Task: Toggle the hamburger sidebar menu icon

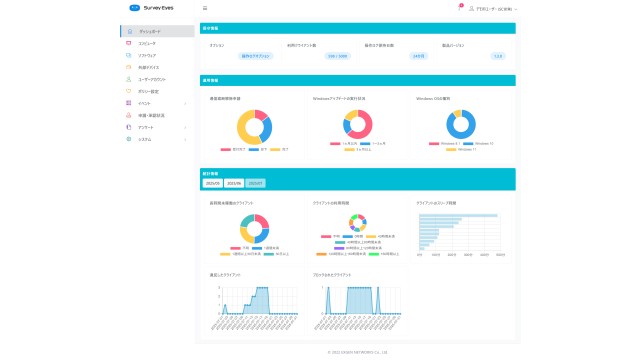Action: click(205, 8)
